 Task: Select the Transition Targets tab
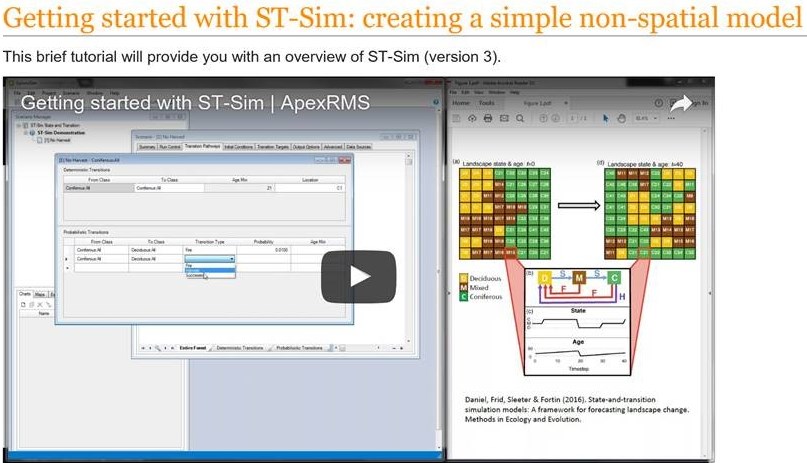click(273, 147)
